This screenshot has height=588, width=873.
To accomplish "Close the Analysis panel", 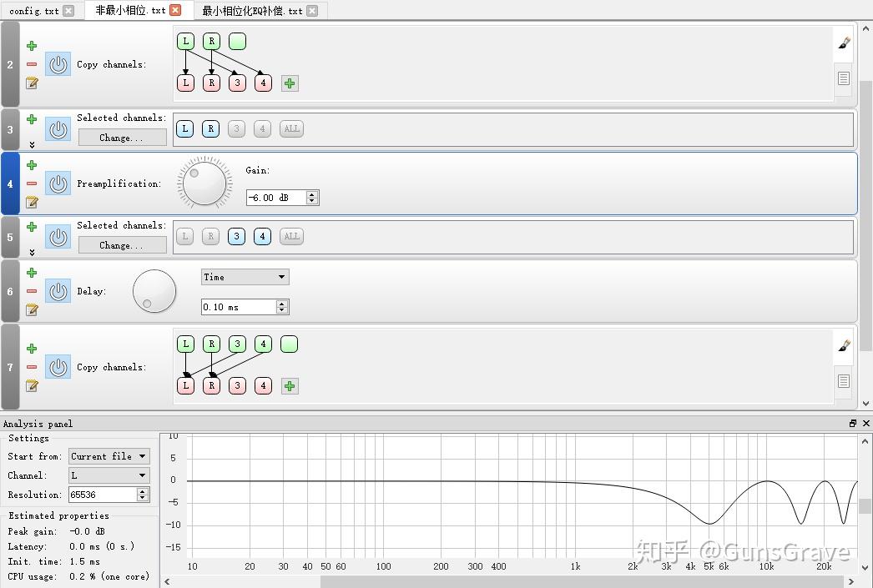I will click(x=865, y=424).
